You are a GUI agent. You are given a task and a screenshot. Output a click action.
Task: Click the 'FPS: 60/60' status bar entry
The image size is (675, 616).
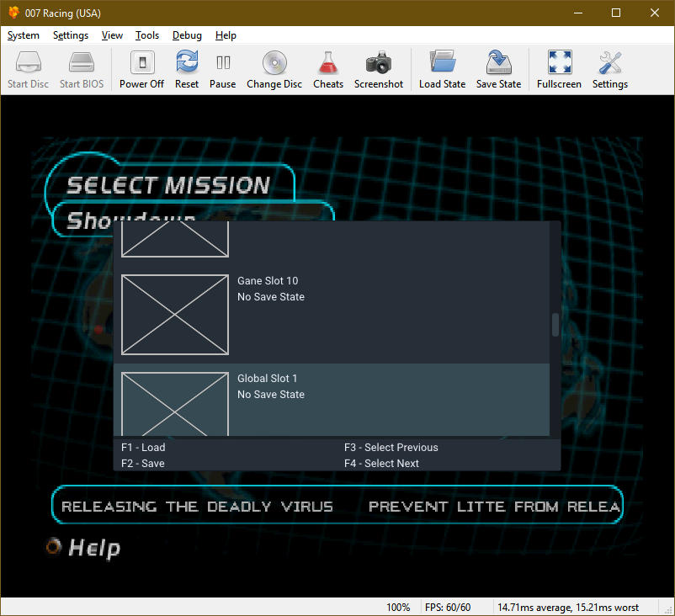click(448, 607)
